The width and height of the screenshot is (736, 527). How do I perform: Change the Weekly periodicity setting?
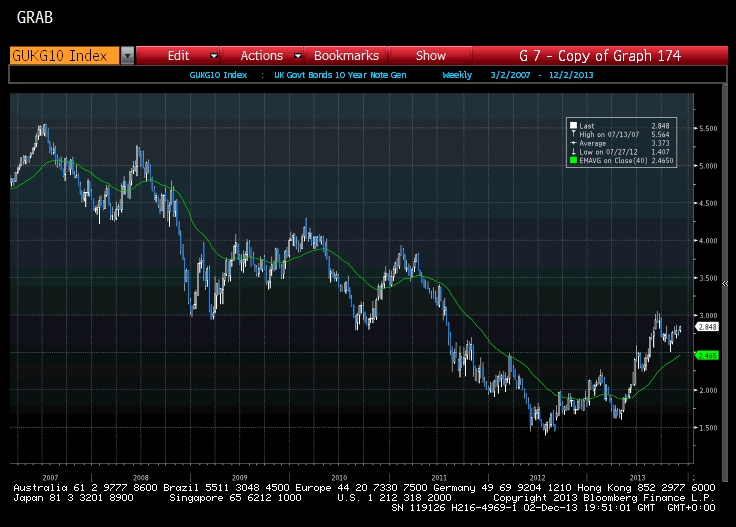(457, 75)
